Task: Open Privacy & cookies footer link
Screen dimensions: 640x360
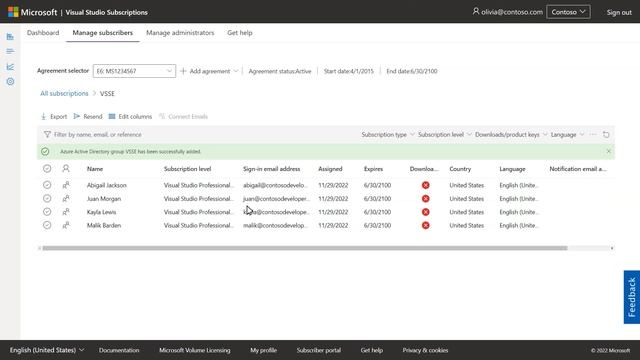Action: click(425, 350)
